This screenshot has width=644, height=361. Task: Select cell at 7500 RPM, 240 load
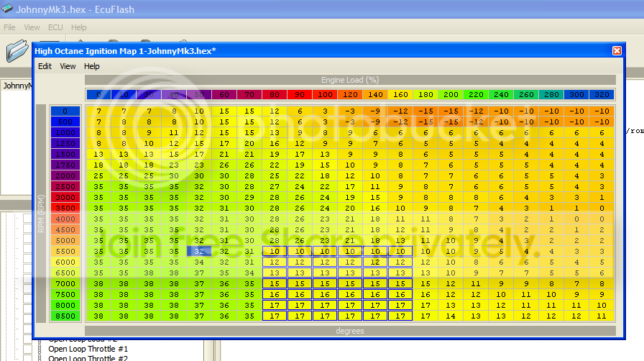[x=501, y=294]
